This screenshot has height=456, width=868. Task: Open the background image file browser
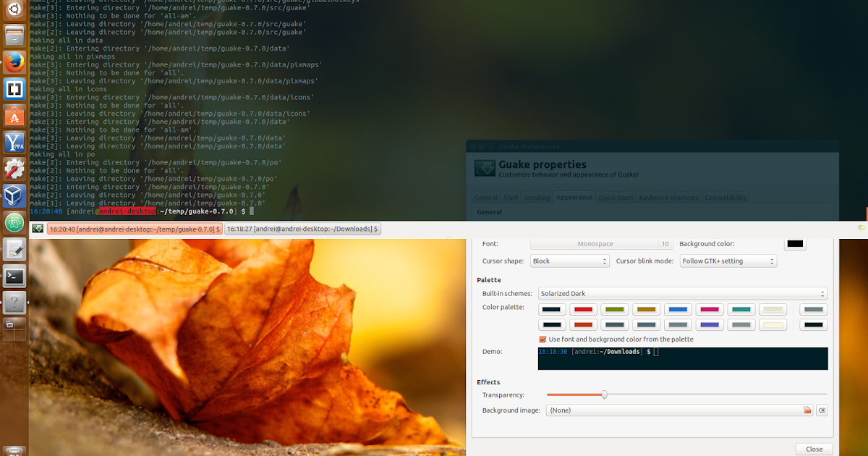tap(807, 410)
